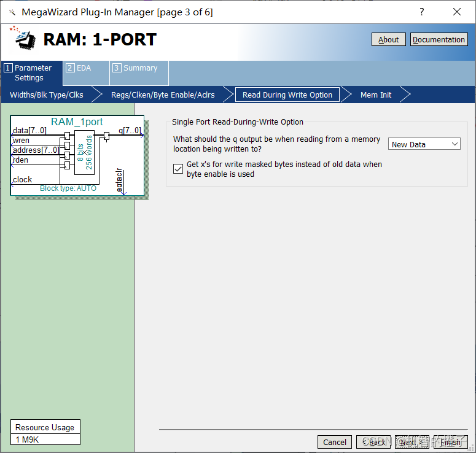Screen dimensions: 476x453
Task: Open the New Data q output dropdown
Action: [424, 144]
